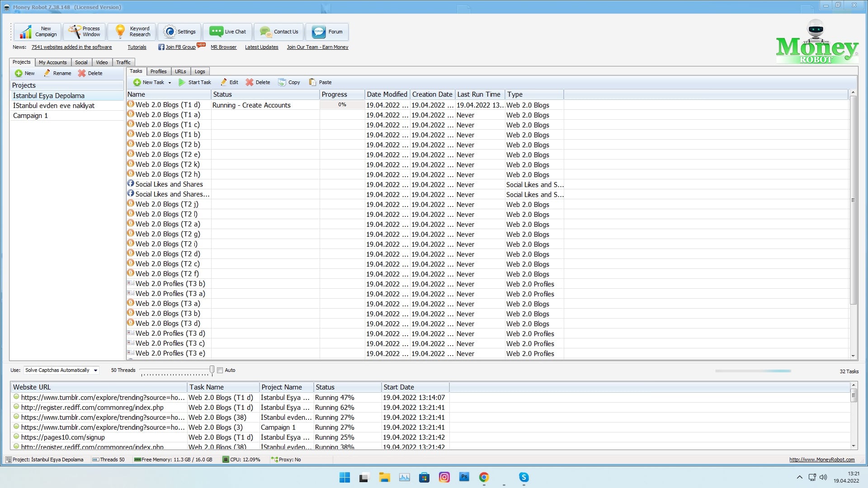Show hidden system tray icons

point(799,477)
